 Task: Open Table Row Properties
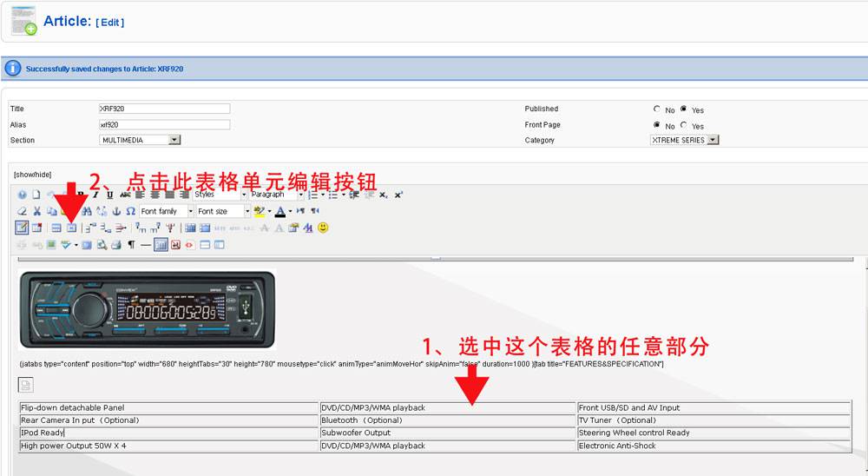tap(56, 228)
